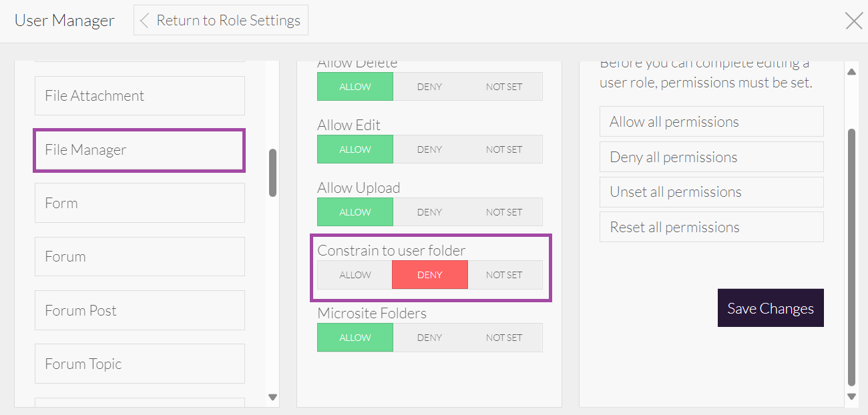The width and height of the screenshot is (868, 415).
Task: Click the Save Changes button
Action: 771,308
